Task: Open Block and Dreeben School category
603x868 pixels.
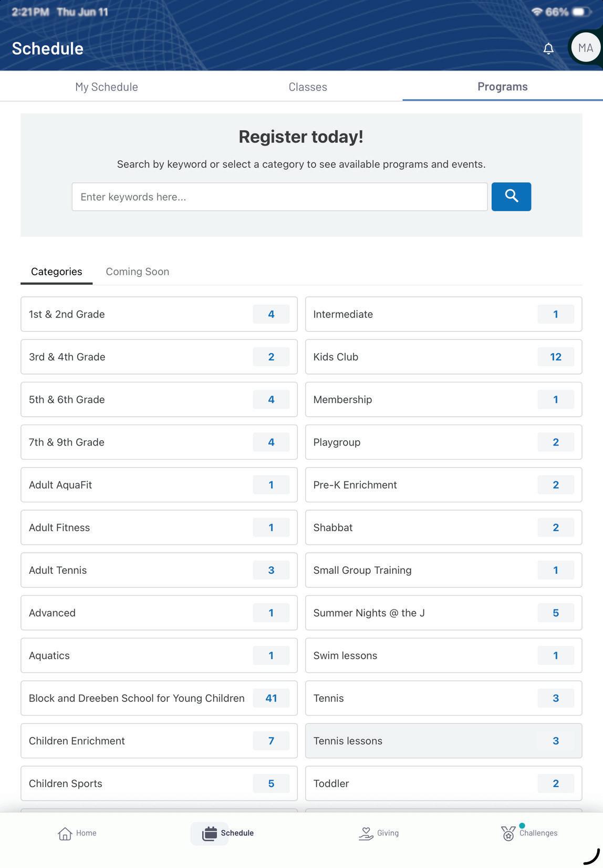Action: 159,698
